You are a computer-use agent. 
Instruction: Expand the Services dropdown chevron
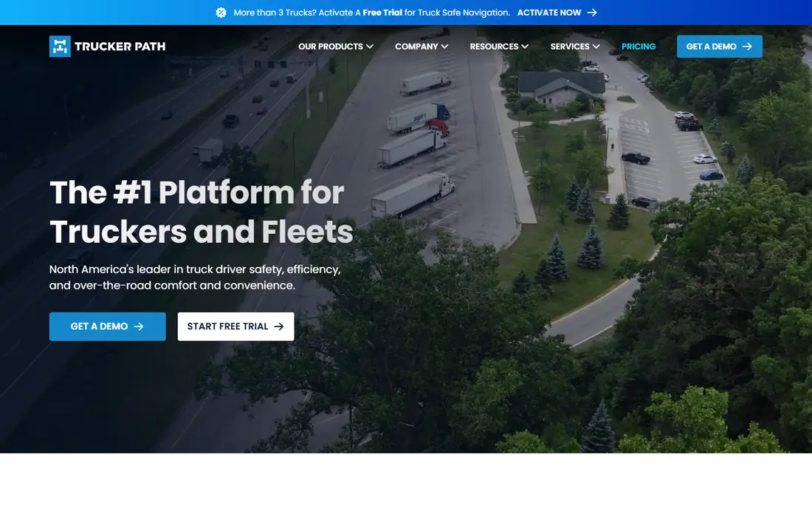596,47
